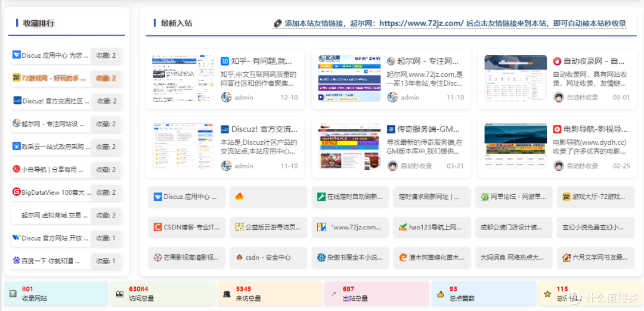
Task: Click the 百度一下 paw favicon
Action: 17,260
